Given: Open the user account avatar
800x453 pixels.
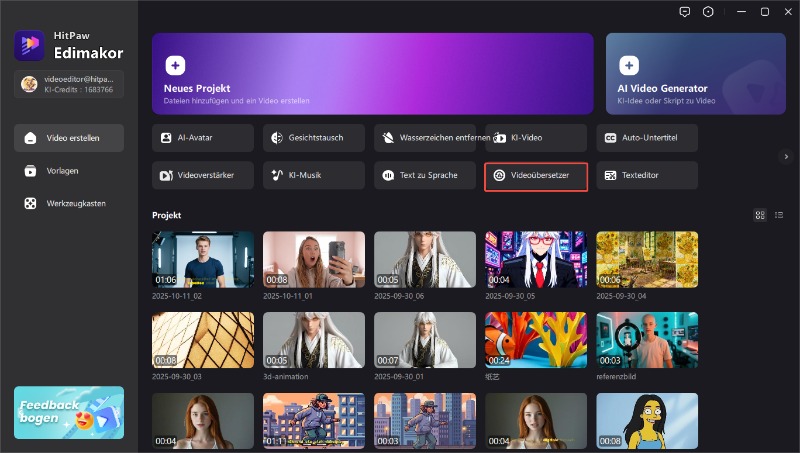Looking at the screenshot, I should tap(29, 84).
